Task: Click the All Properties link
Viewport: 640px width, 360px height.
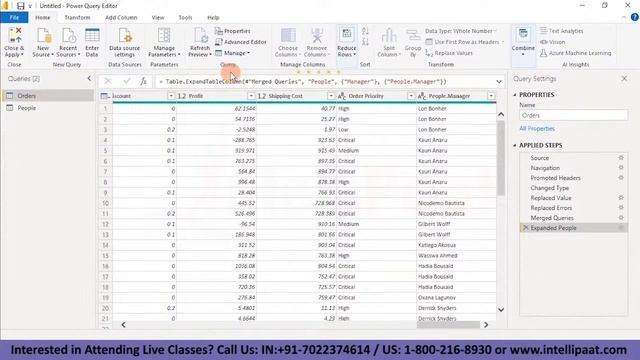Action: [537, 129]
